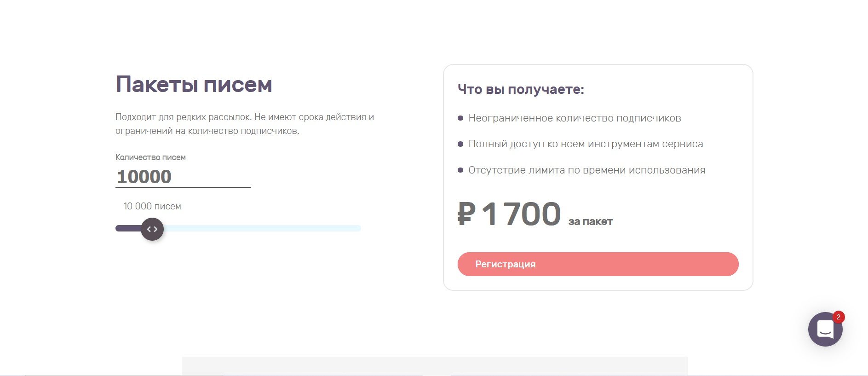
Task: Click the dark filled slider track portion
Action: 127,228
